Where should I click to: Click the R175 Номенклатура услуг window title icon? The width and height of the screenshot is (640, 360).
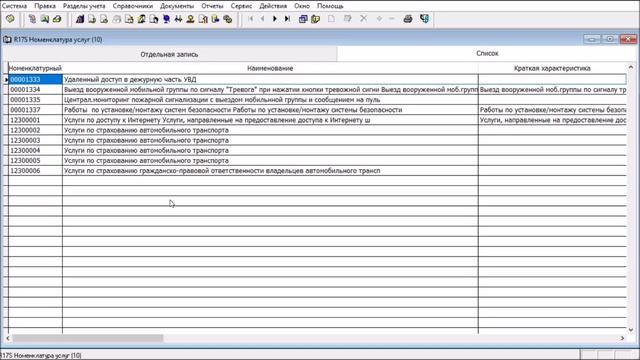point(7,40)
